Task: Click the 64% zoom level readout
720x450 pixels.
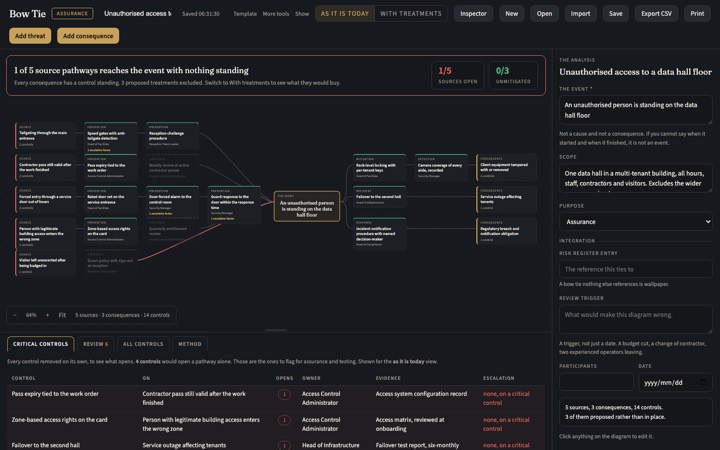Action: [x=31, y=315]
